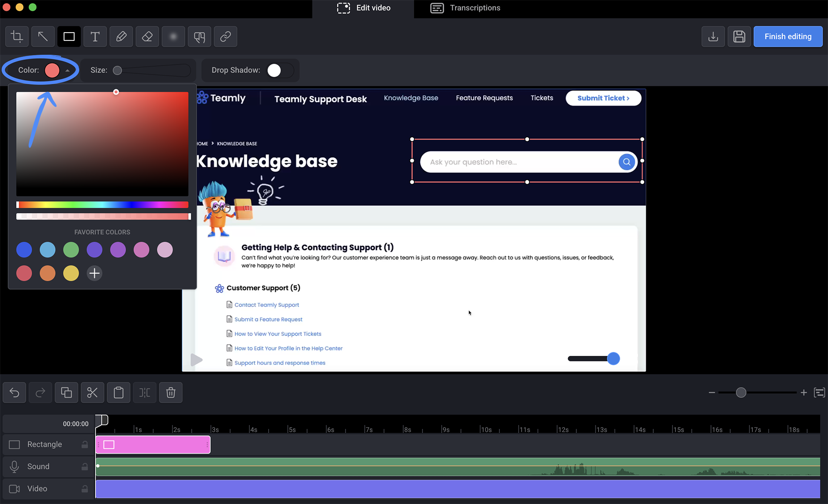Toggle the Drop Shadow switch
This screenshot has width=828, height=504.
point(280,70)
